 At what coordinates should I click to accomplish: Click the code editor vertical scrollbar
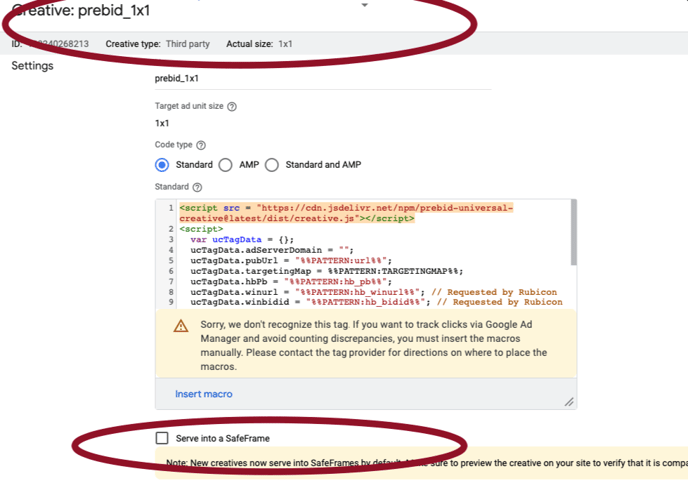click(x=573, y=230)
